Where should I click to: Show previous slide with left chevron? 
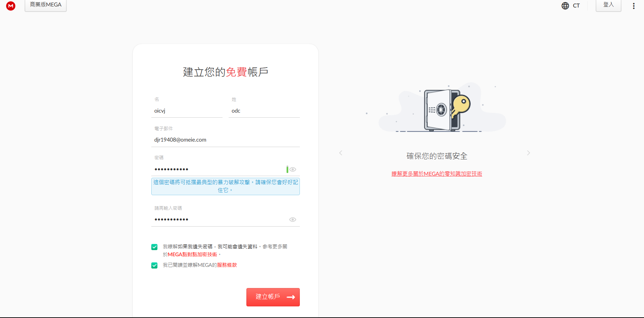(341, 153)
